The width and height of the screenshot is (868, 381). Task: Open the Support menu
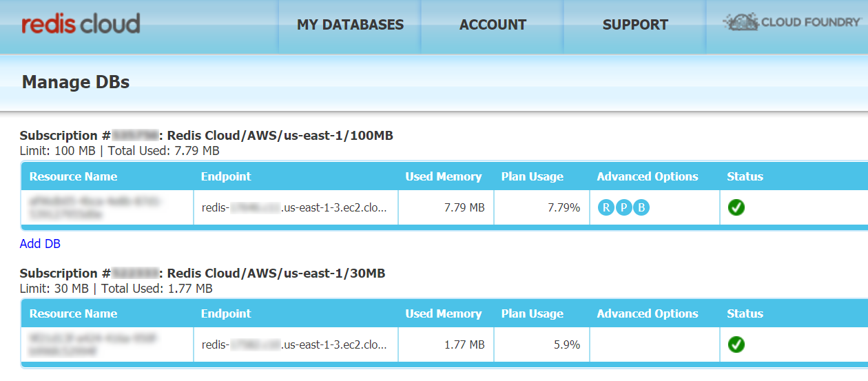635,25
